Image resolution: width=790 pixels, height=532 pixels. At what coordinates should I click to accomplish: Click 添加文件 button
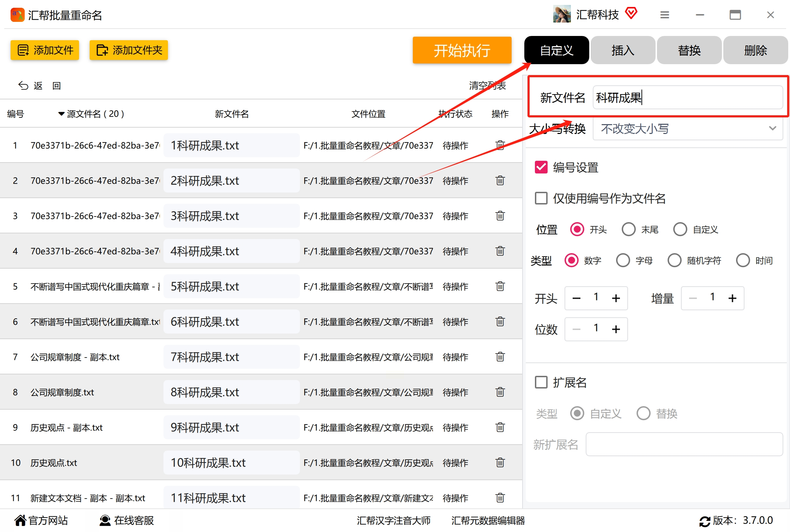(45, 50)
